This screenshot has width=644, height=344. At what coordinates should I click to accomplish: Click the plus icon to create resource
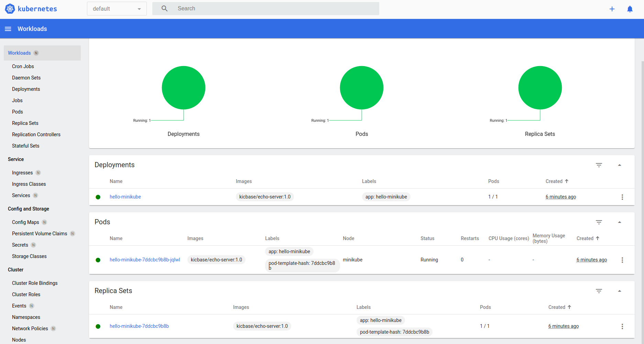tap(612, 9)
